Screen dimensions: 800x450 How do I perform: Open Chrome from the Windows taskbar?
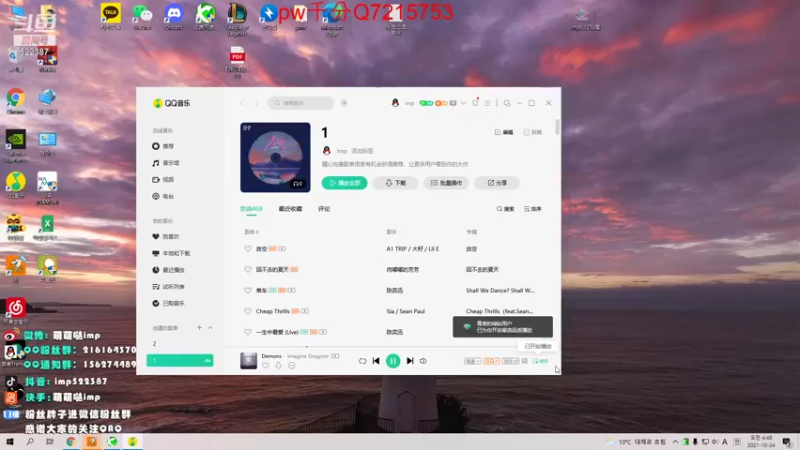click(71, 442)
